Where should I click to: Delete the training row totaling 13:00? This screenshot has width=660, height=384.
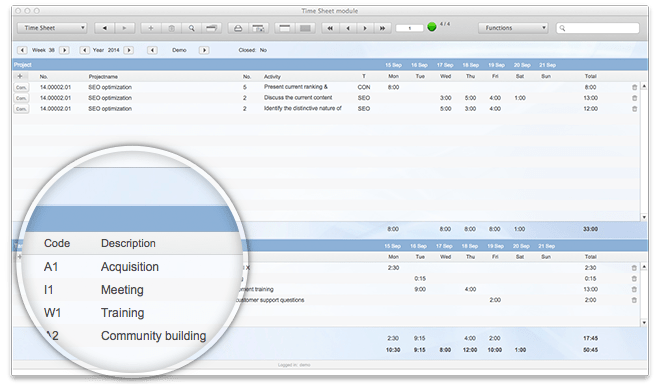[x=634, y=289]
